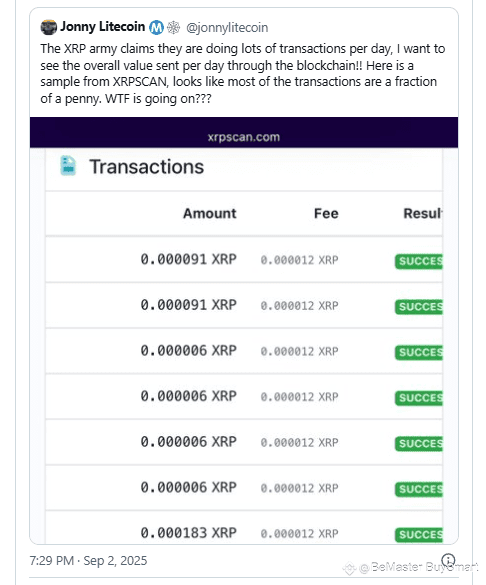This screenshot has width=486, height=585.
Task: Open the @jonnylitecoin handle link
Action: [227, 28]
